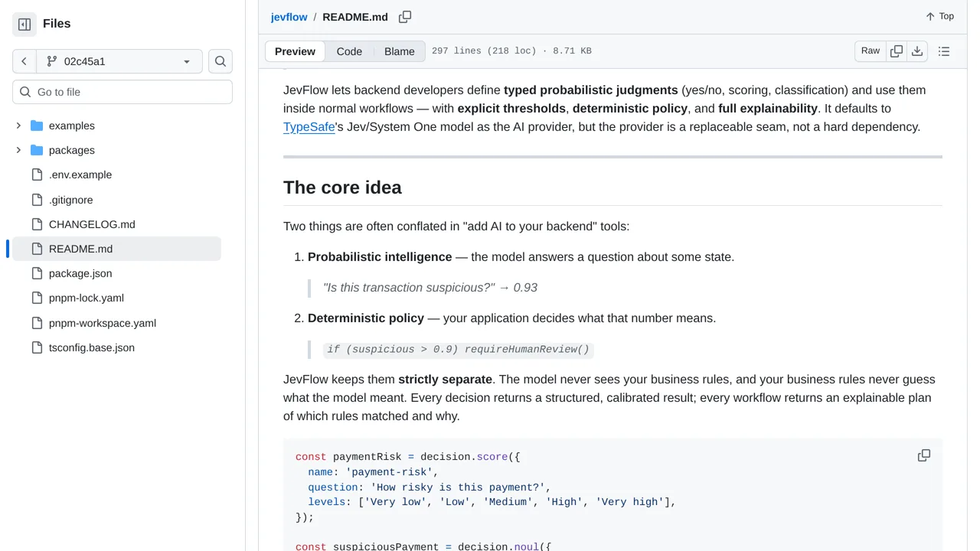Expand the packages folder chevron
Image resolution: width=980 pixels, height=551 pixels.
coord(18,150)
